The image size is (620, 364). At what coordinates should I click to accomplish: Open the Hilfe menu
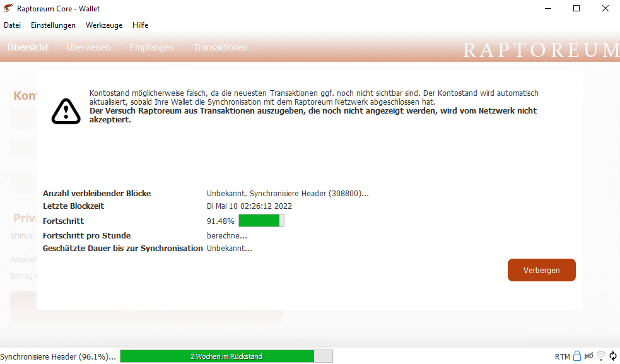pyautogui.click(x=141, y=25)
